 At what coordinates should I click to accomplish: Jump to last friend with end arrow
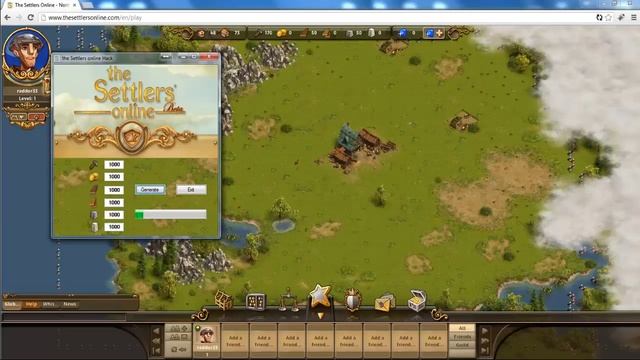pyautogui.click(x=485, y=350)
